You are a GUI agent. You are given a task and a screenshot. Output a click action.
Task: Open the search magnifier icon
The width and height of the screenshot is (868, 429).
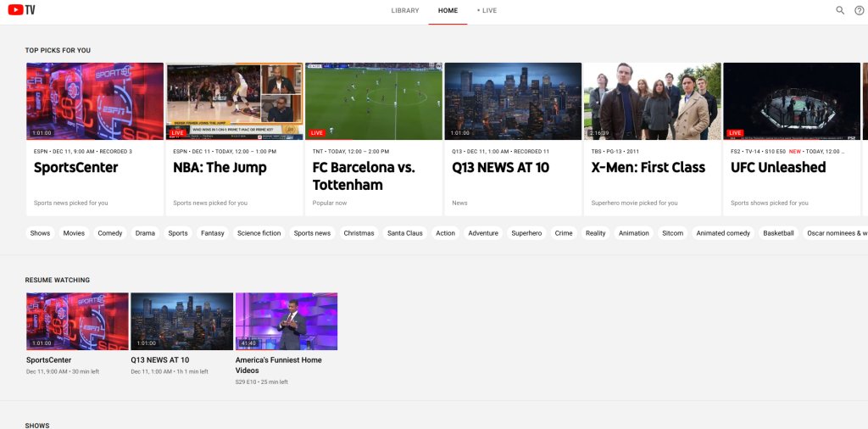coord(840,10)
